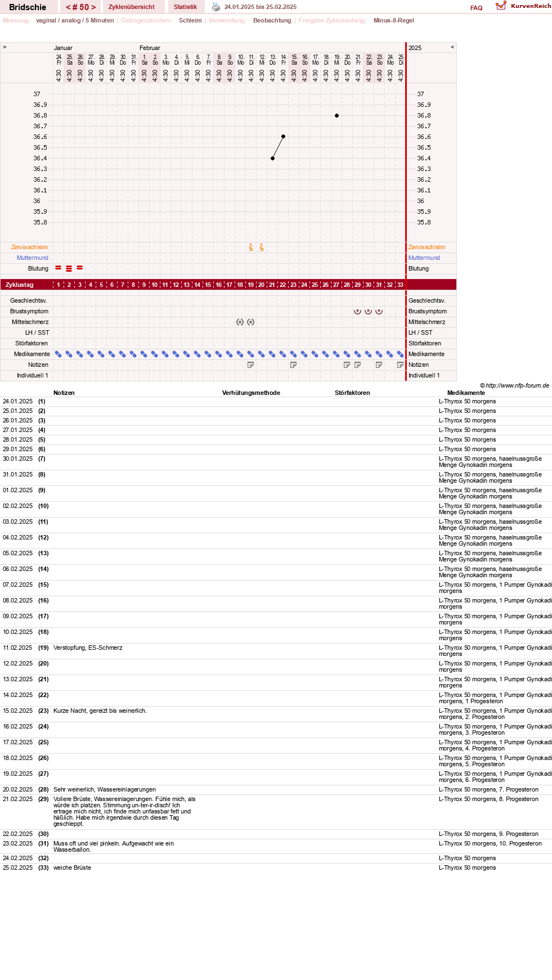552x980 pixels.
Task: Click the 'Verhütungsmethode' column header
Action: point(251,393)
